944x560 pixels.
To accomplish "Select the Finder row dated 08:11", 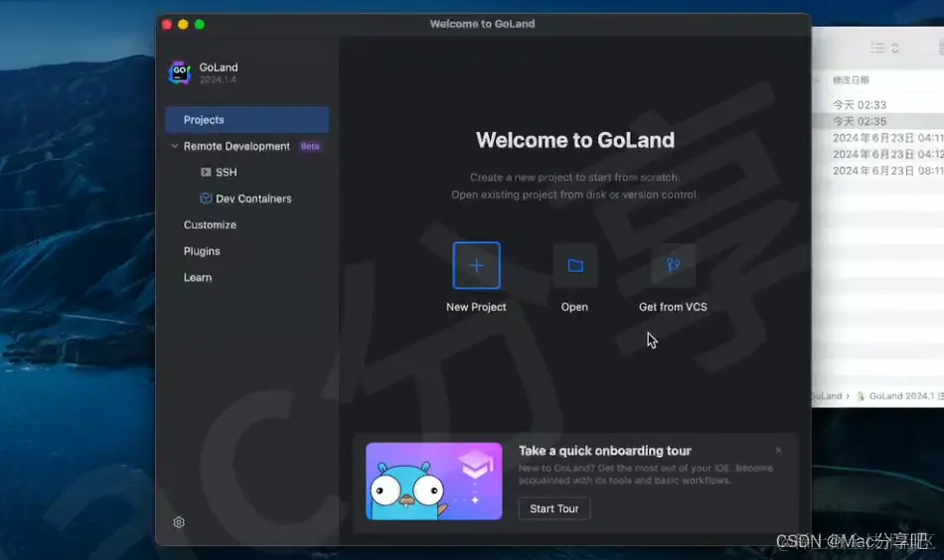I will coord(878,171).
